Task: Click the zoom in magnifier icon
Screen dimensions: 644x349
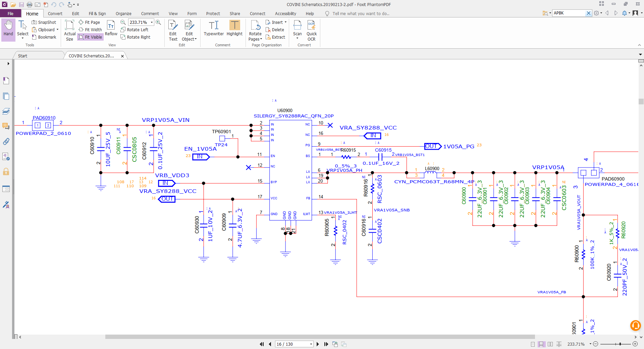Action: coord(158,22)
